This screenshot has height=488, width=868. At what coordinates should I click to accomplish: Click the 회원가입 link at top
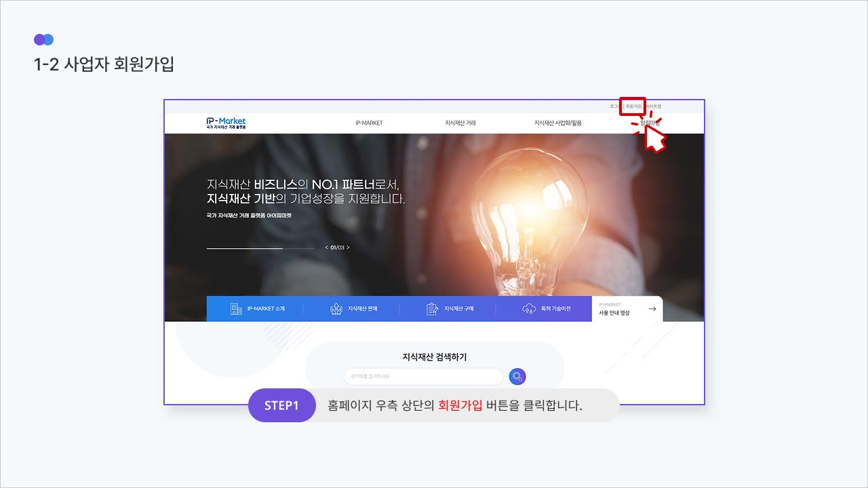633,106
